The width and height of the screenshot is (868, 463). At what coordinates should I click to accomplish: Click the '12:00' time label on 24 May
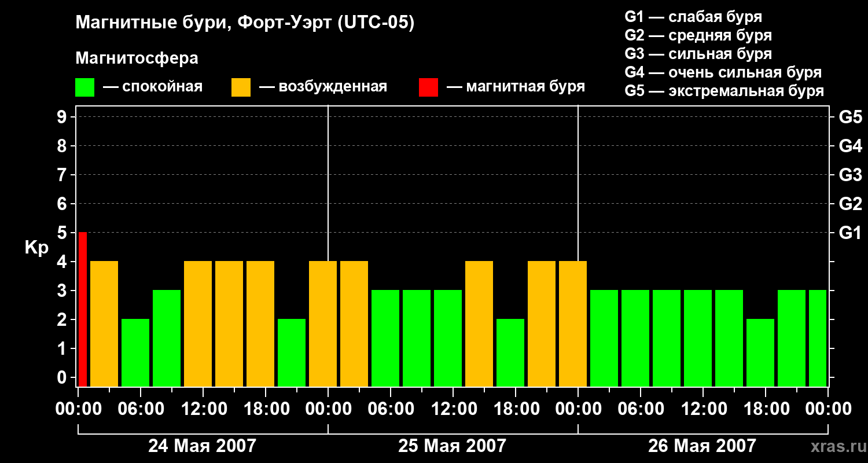point(203,409)
